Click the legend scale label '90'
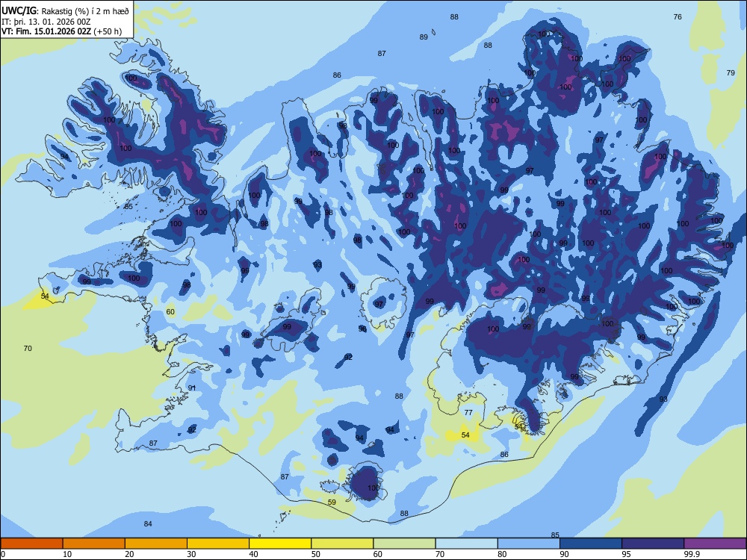Screen dimensions: 747x560 coord(564,554)
